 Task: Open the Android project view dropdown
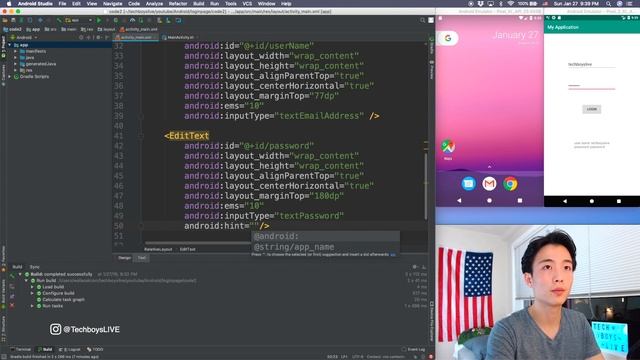click(x=24, y=38)
